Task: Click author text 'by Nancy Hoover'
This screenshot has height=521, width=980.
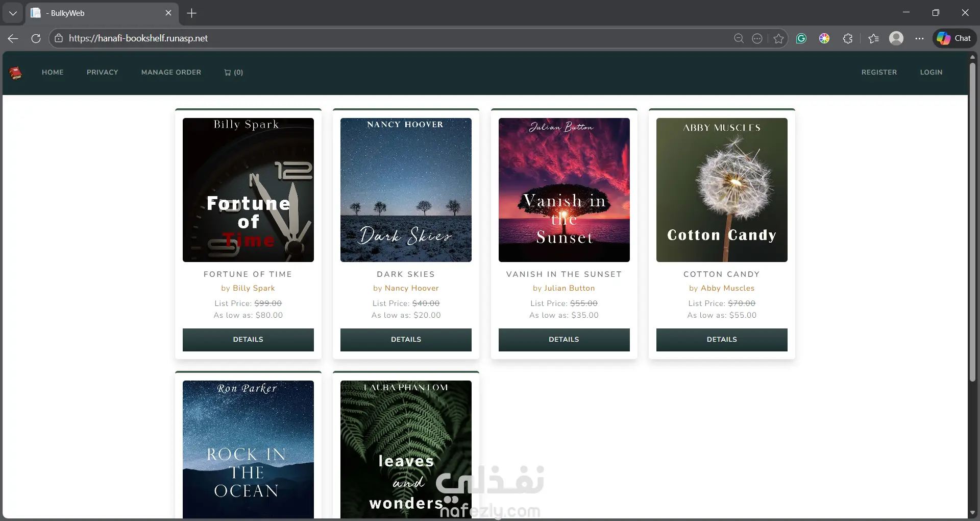Action: click(406, 288)
